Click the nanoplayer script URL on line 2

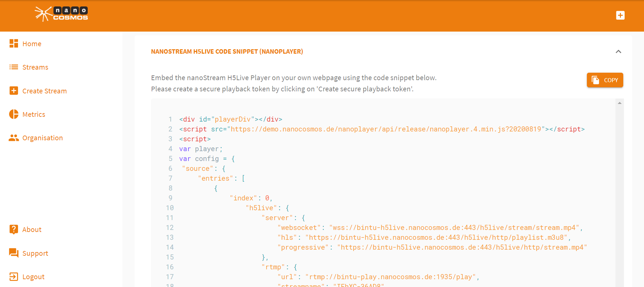pos(386,129)
